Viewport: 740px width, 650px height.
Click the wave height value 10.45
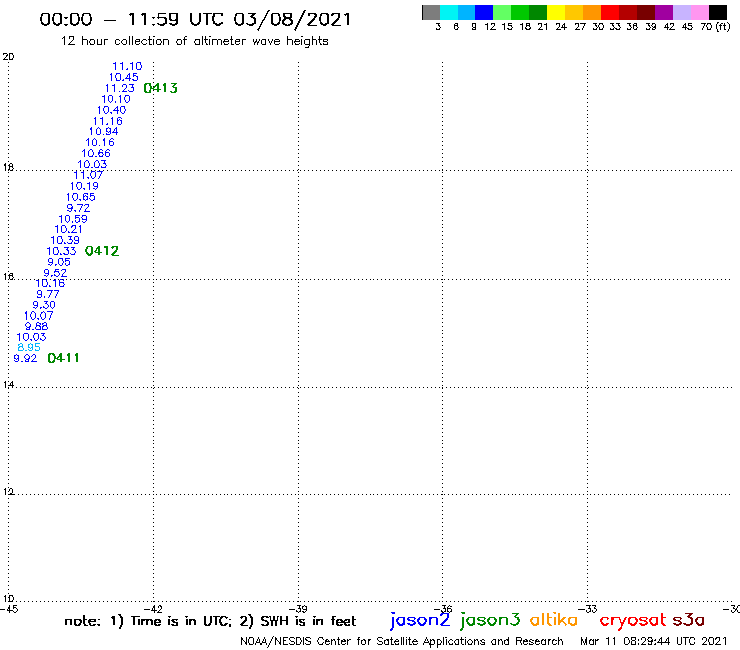click(x=124, y=77)
